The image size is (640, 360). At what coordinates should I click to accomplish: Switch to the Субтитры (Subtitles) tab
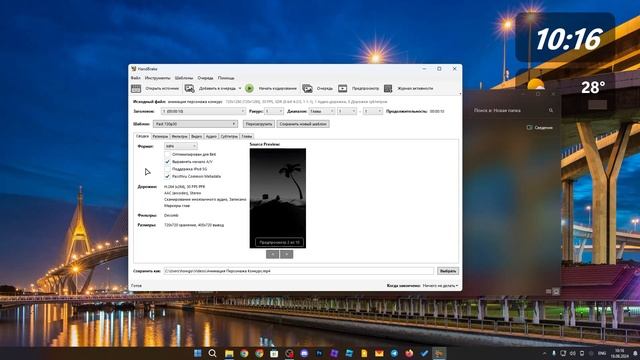pyautogui.click(x=229, y=136)
